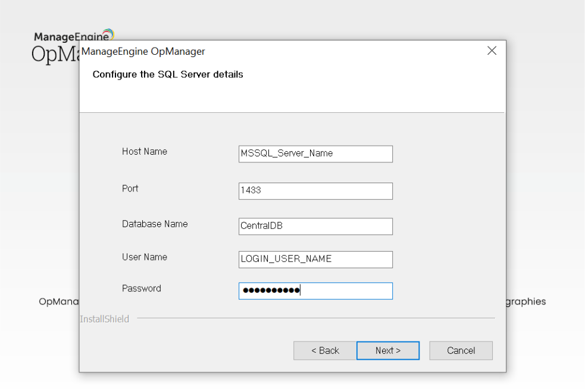The image size is (588, 389).
Task: Cancel the OpManager installation
Action: (461, 351)
